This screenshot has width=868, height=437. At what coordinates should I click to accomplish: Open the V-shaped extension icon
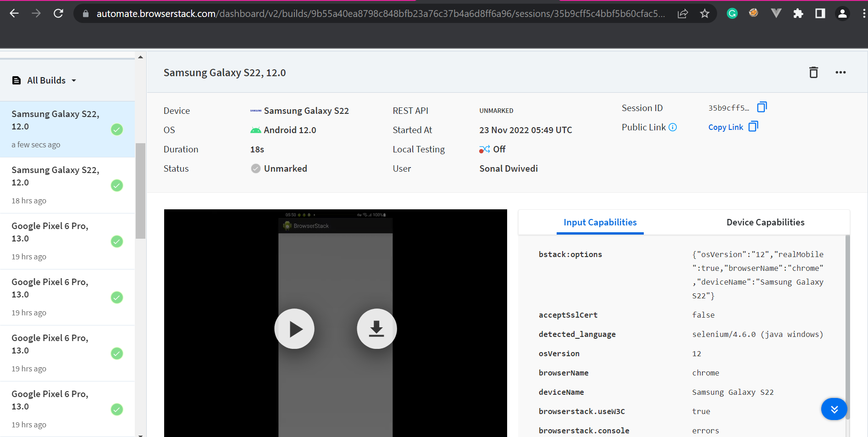776,13
